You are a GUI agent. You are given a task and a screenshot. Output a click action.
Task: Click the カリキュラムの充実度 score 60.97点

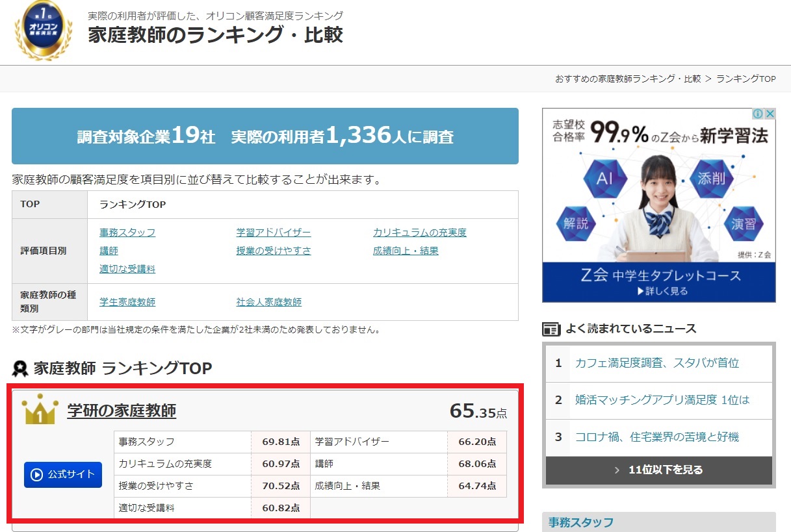(x=281, y=464)
